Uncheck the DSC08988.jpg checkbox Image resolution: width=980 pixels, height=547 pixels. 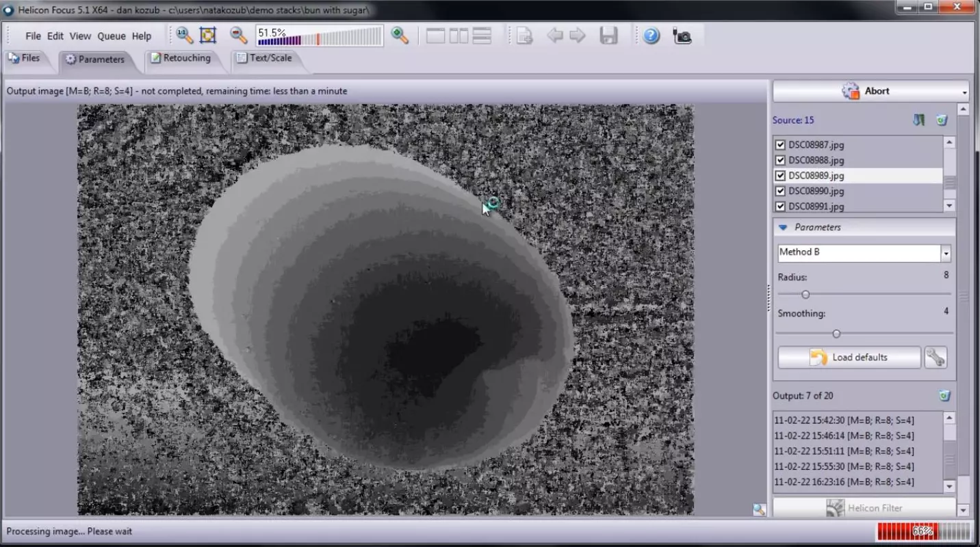pos(780,160)
